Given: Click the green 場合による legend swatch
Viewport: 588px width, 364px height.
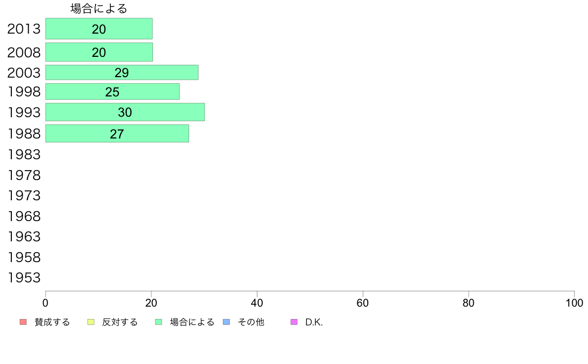Looking at the screenshot, I should [158, 322].
